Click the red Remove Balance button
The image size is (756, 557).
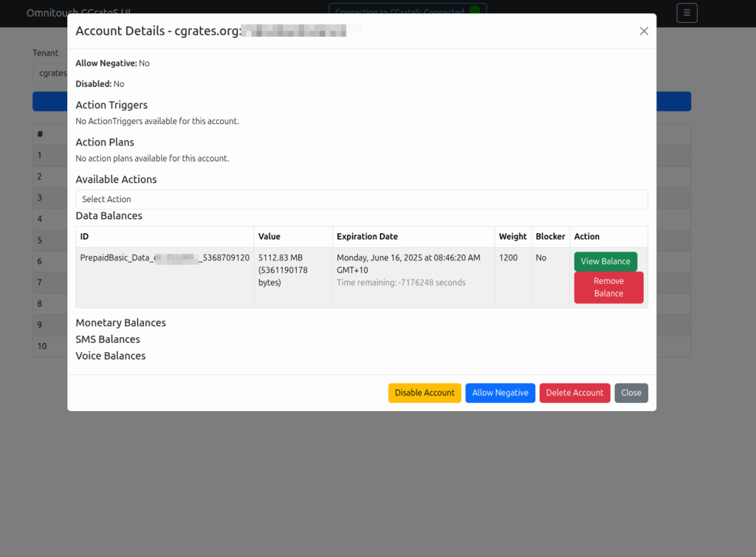pos(608,287)
